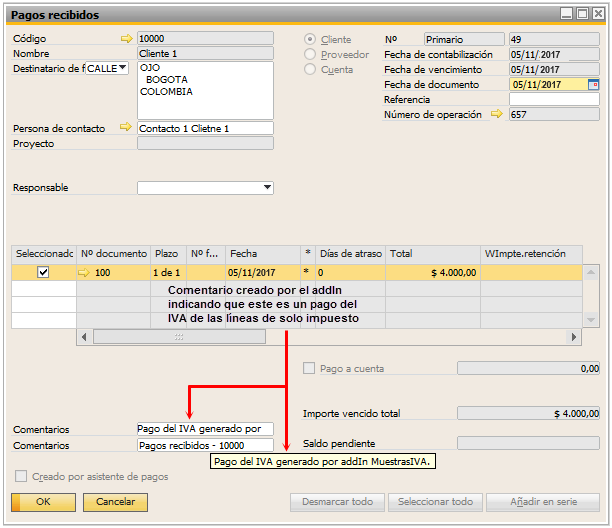Click the link arrow next to Código
612x528 pixels.
(126, 39)
